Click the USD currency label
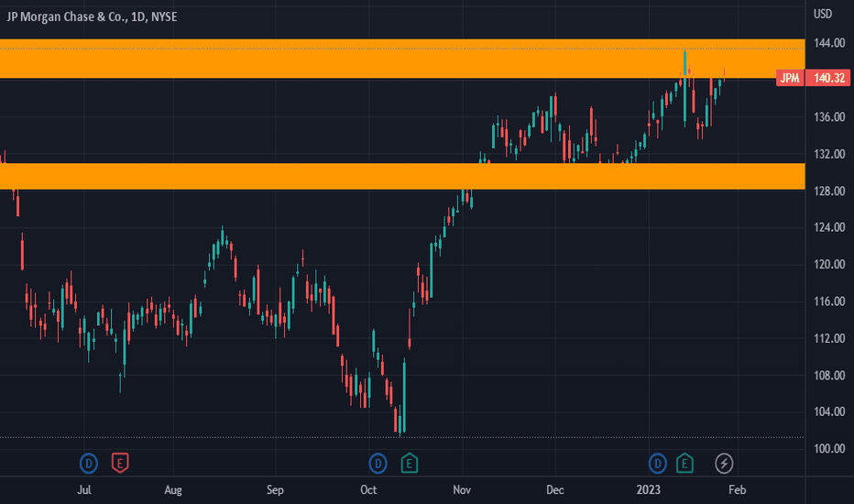Image resolution: width=854 pixels, height=504 pixels. click(x=823, y=14)
